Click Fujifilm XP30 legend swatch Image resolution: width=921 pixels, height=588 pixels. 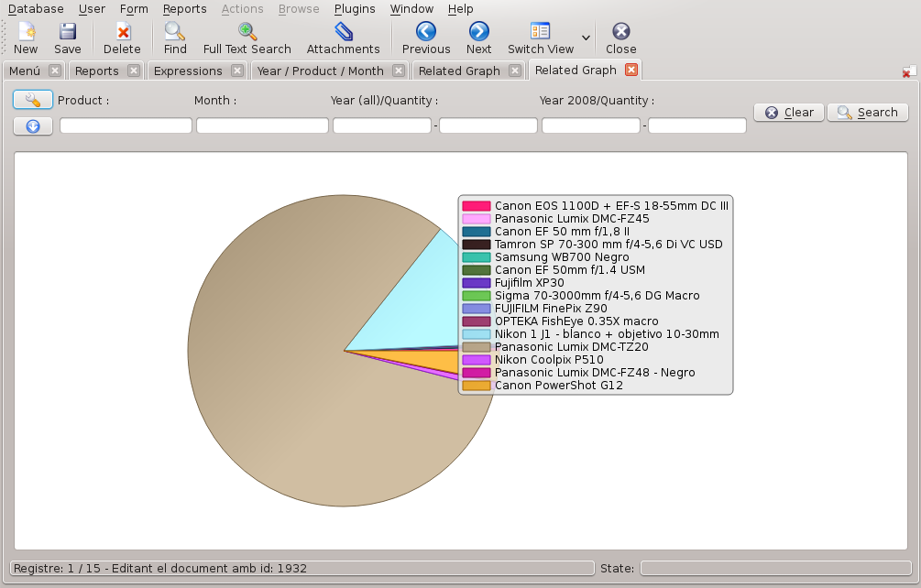pyautogui.click(x=477, y=283)
